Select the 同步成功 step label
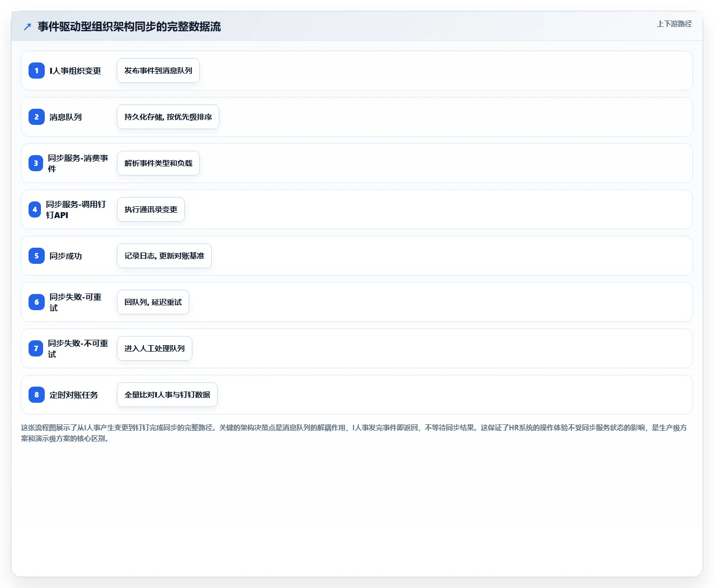 pyautogui.click(x=66, y=256)
